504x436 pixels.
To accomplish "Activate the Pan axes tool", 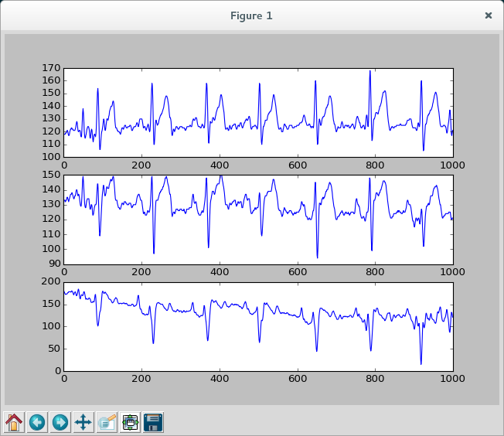I will [x=83, y=422].
